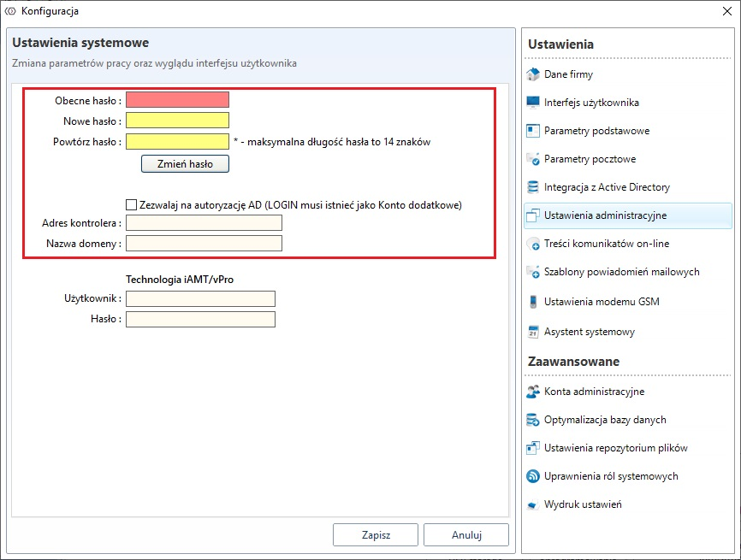This screenshot has width=741, height=560.
Task: Focus the Obecne hasło field
Action: pyautogui.click(x=177, y=100)
